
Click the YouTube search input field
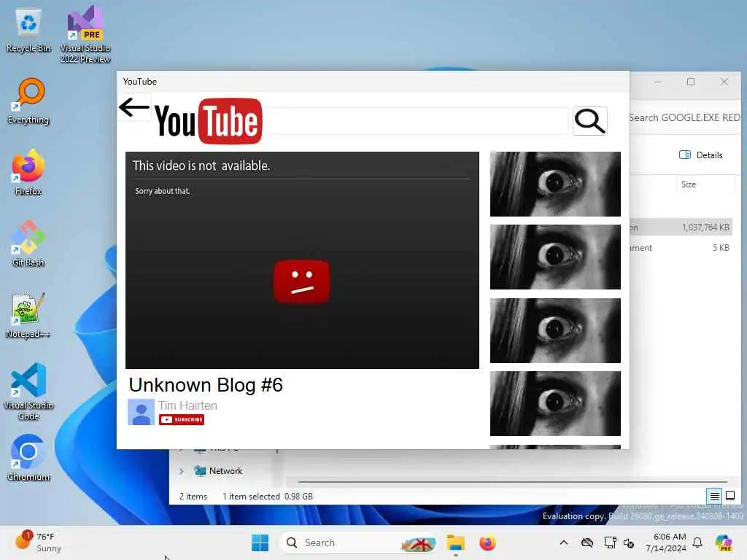417,121
